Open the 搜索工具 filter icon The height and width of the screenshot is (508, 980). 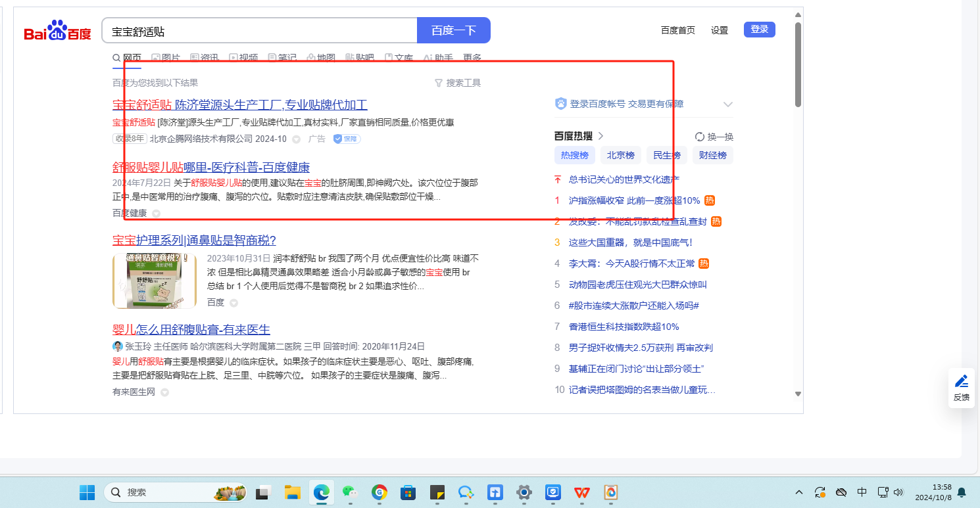click(439, 83)
